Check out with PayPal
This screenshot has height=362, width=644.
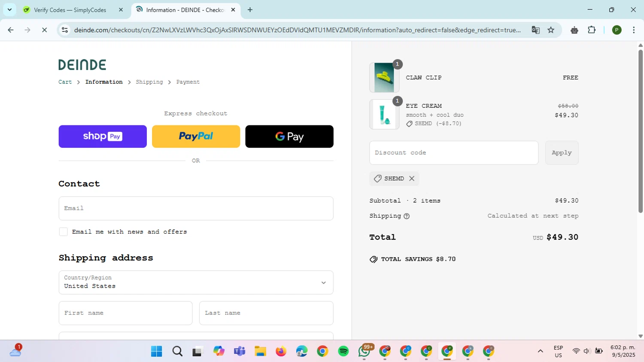tap(196, 137)
